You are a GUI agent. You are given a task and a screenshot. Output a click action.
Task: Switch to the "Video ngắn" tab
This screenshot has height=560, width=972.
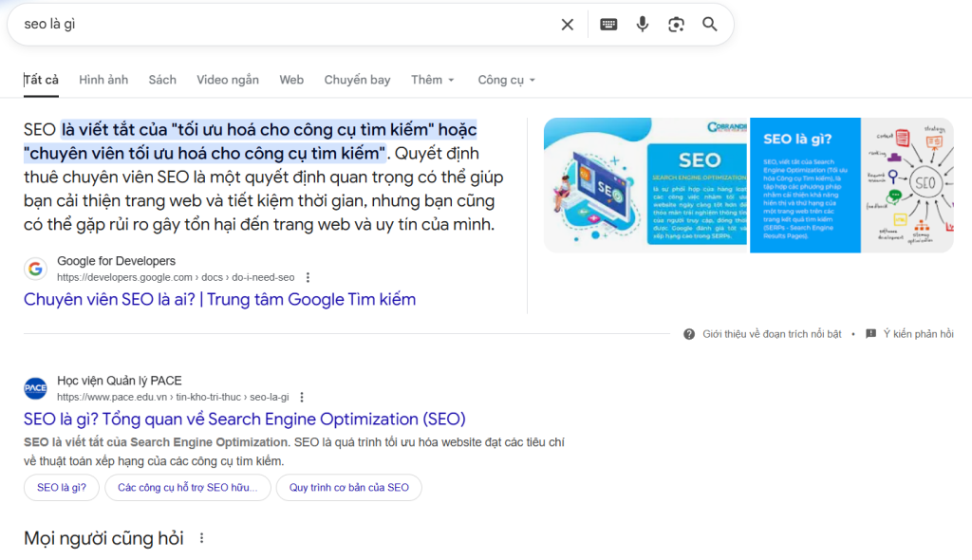[x=228, y=80]
